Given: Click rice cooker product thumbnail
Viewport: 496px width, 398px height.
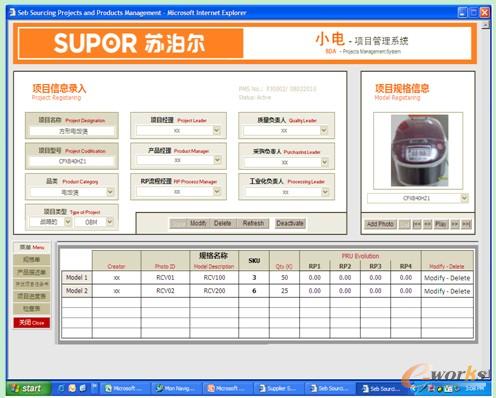Looking at the screenshot, I should (x=419, y=150).
